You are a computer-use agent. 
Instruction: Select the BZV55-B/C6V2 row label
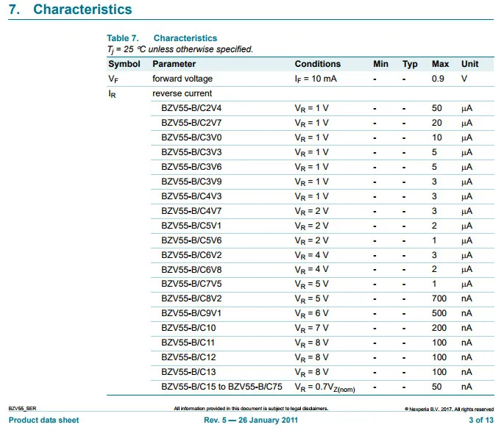(x=191, y=255)
